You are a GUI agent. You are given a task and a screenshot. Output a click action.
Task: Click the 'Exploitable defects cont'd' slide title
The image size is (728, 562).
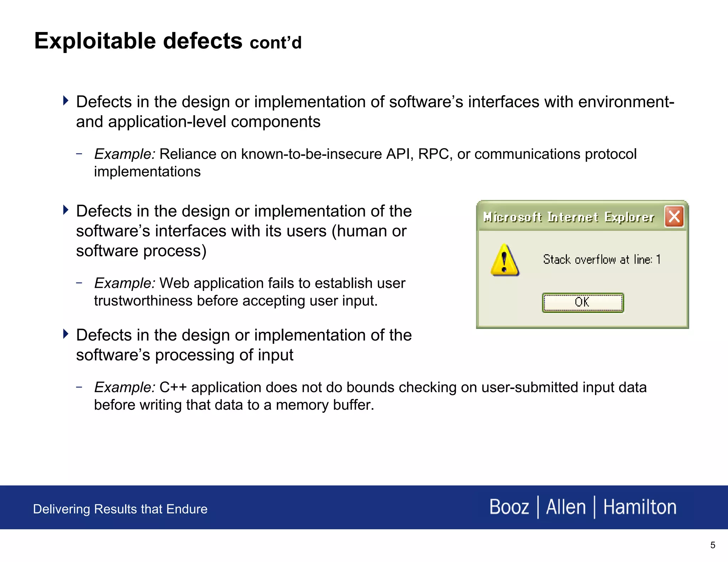[x=168, y=41]
